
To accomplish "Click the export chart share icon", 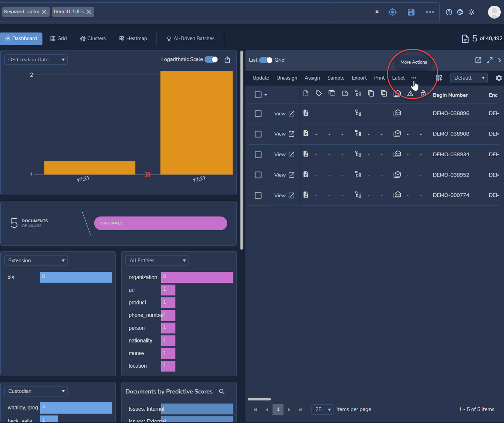I will (x=227, y=60).
